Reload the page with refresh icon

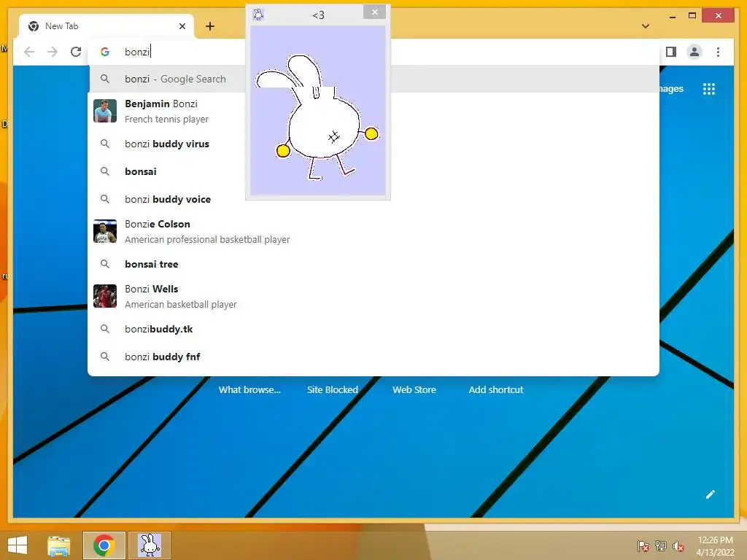[76, 52]
